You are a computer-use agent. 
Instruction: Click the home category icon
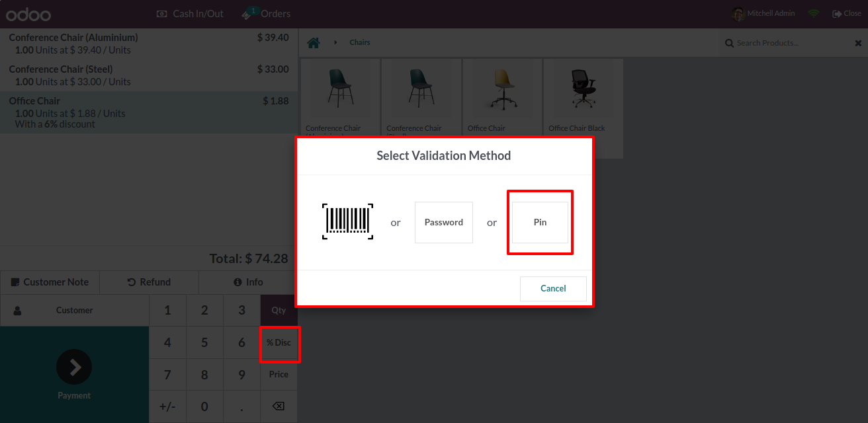coord(314,43)
